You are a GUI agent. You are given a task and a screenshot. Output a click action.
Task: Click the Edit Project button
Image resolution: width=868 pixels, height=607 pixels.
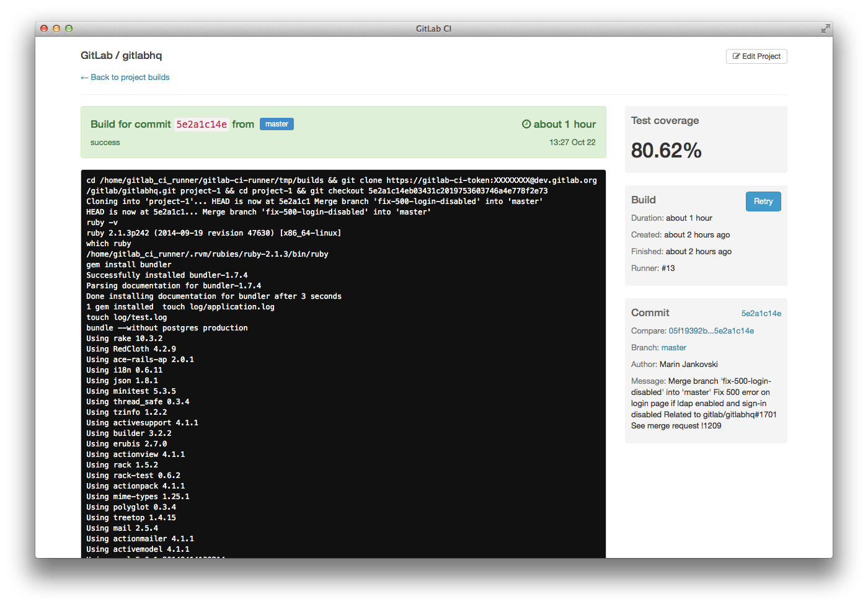(x=756, y=56)
